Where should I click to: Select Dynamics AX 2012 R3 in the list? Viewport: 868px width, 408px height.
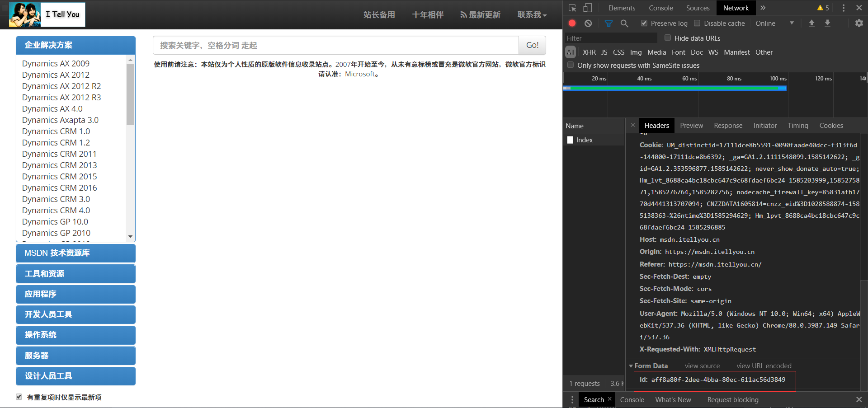coord(61,97)
